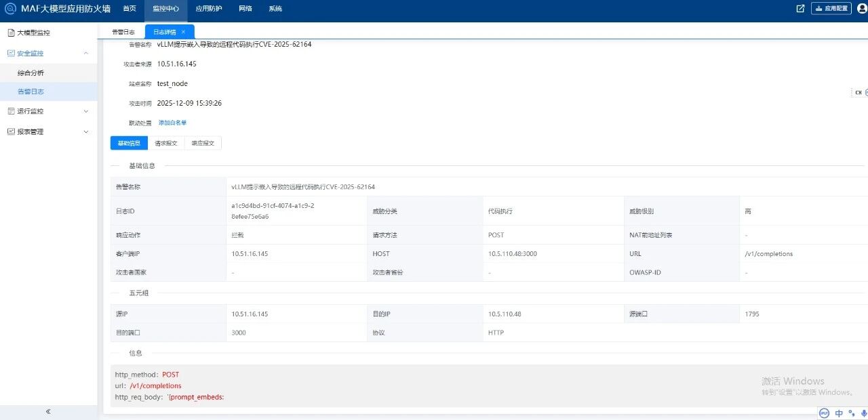Toggle the IME 中 Chinese mode icon
The height and width of the screenshot is (420, 868).
(839, 413)
